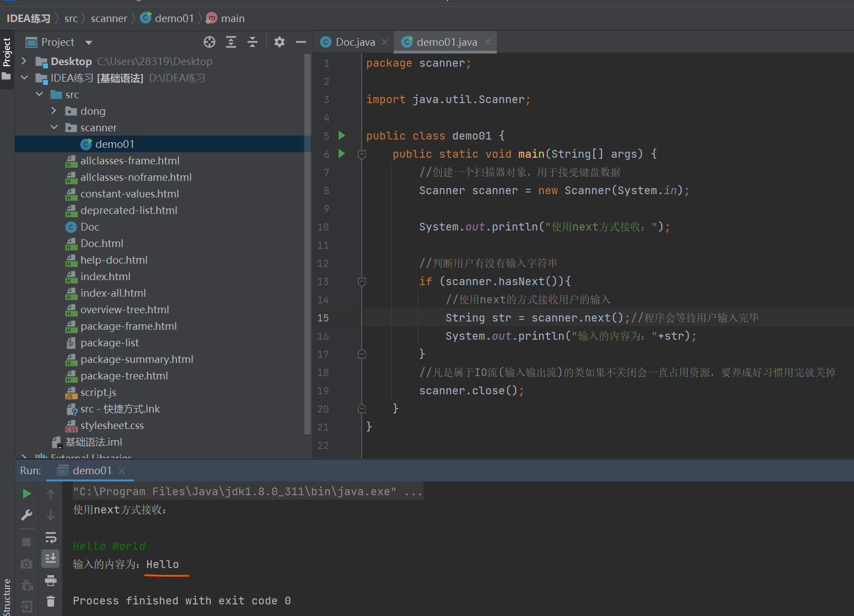The image size is (854, 616).
Task: Toggle the Project tool window side tab
Action: tap(7, 52)
